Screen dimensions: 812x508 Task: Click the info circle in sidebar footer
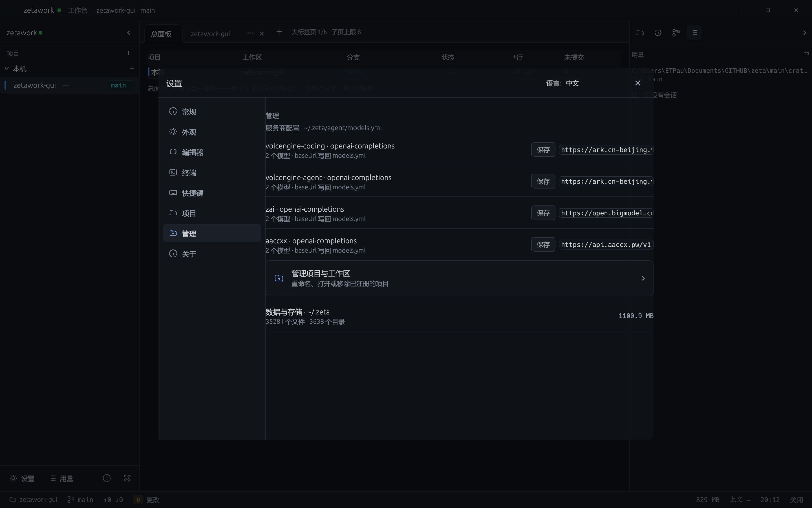tap(107, 478)
